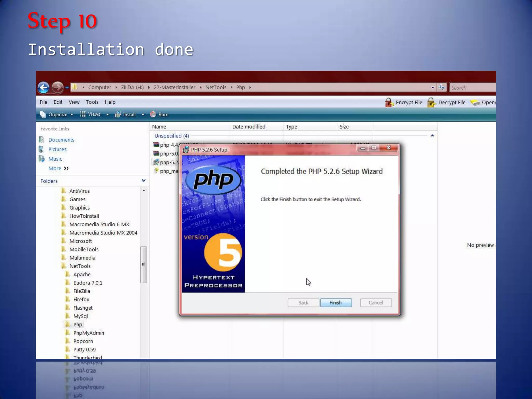Screen dimensions: 532x399
Task: Select the php-5.0 archive file icon
Action: point(156,153)
